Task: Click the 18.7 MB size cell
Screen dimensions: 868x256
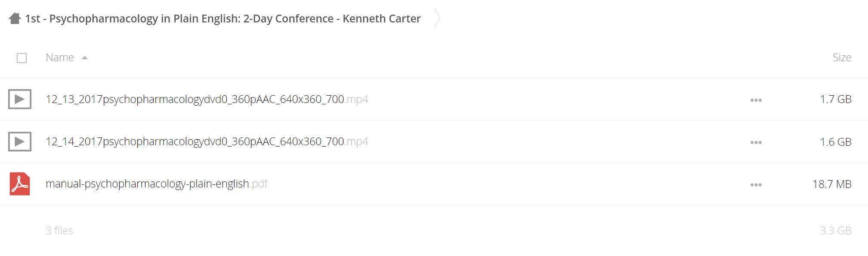Action: coord(832,184)
